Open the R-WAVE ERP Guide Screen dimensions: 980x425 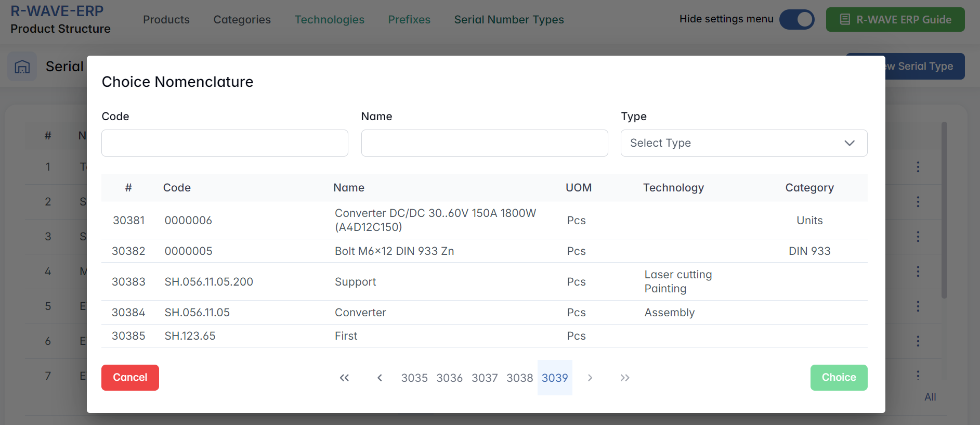895,20
